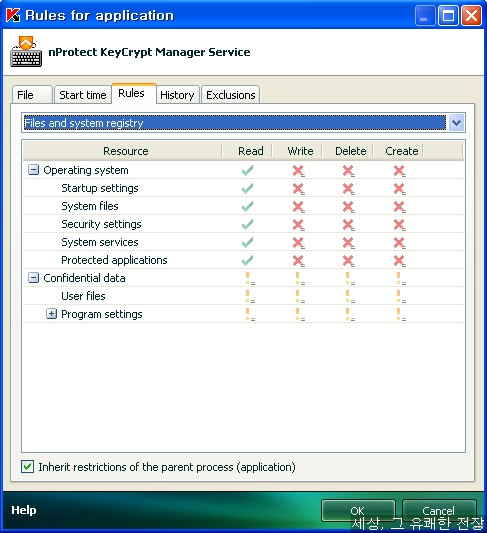Viewport: 487px width, 533px height.
Task: Click Read prompt icon for User files
Action: coord(250,296)
